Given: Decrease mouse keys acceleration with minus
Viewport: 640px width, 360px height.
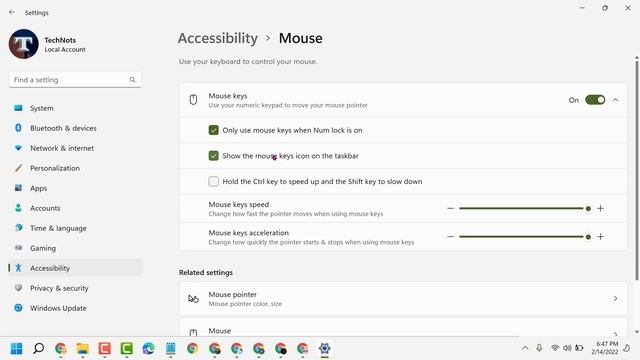Looking at the screenshot, I should tap(450, 237).
